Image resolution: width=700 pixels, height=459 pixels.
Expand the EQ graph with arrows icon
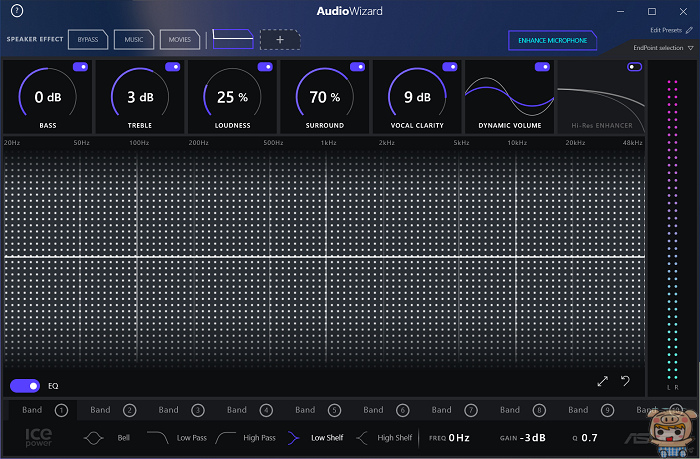tap(603, 381)
